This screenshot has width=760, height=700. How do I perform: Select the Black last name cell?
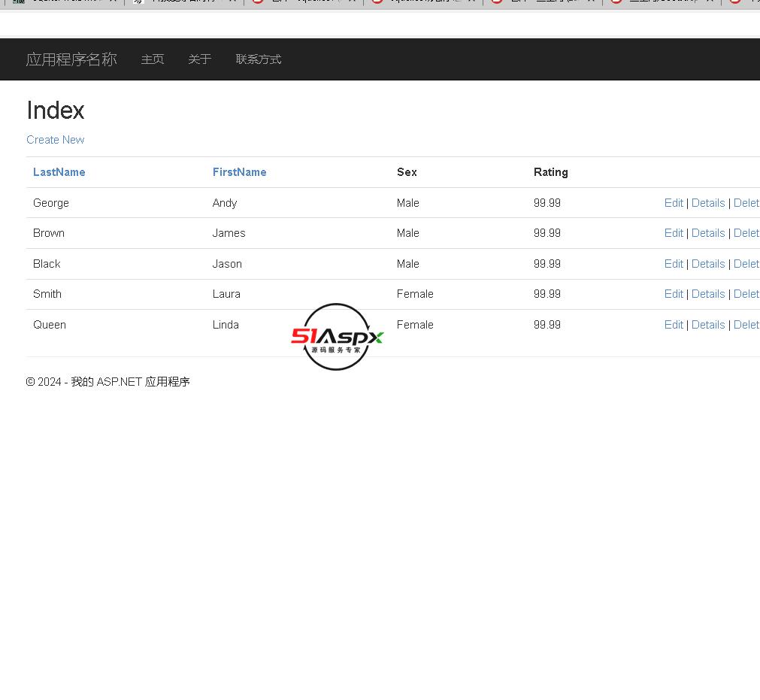pyautogui.click(x=47, y=264)
